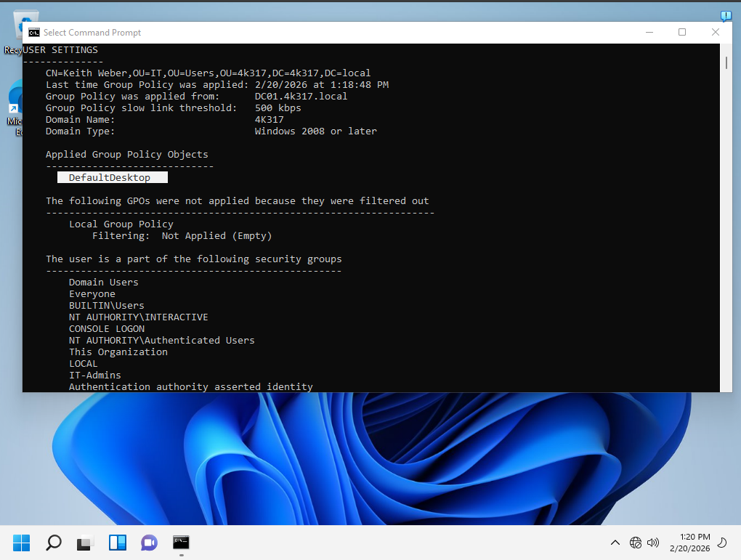Click the console vertical scrollbar thumb

[726, 62]
